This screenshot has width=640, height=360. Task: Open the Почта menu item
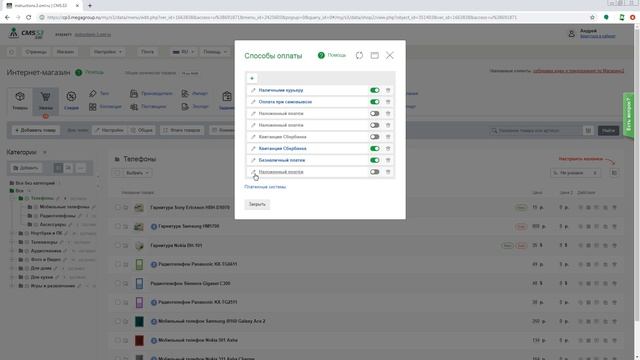pos(147,52)
